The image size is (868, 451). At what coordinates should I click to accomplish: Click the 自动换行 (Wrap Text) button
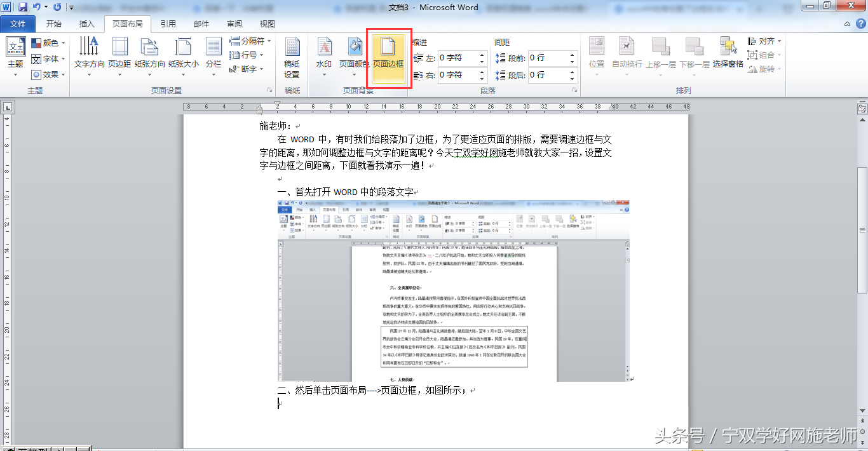click(x=627, y=57)
